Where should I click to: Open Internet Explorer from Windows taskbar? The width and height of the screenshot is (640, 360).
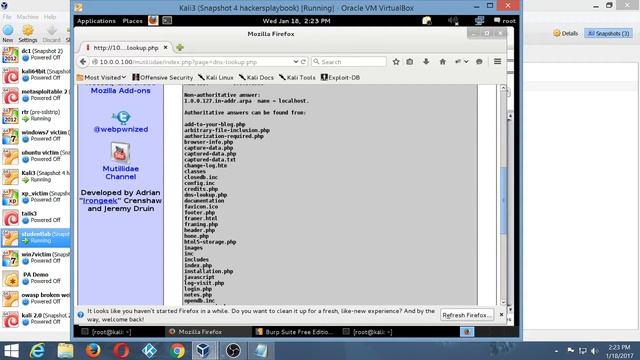[x=37, y=351]
